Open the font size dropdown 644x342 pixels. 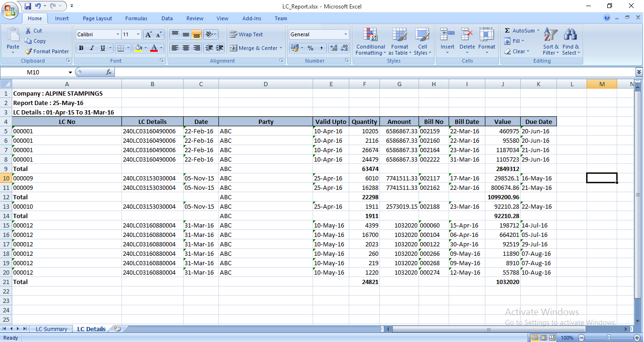(x=138, y=34)
